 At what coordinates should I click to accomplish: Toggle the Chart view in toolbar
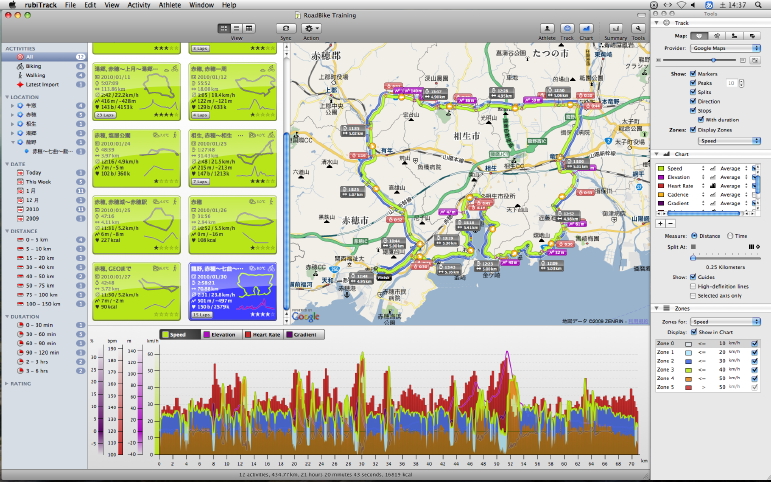[586, 29]
